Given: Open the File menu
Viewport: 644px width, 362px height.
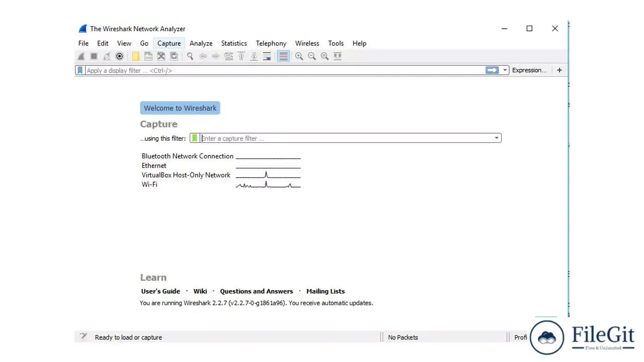Looking at the screenshot, I should [x=84, y=43].
